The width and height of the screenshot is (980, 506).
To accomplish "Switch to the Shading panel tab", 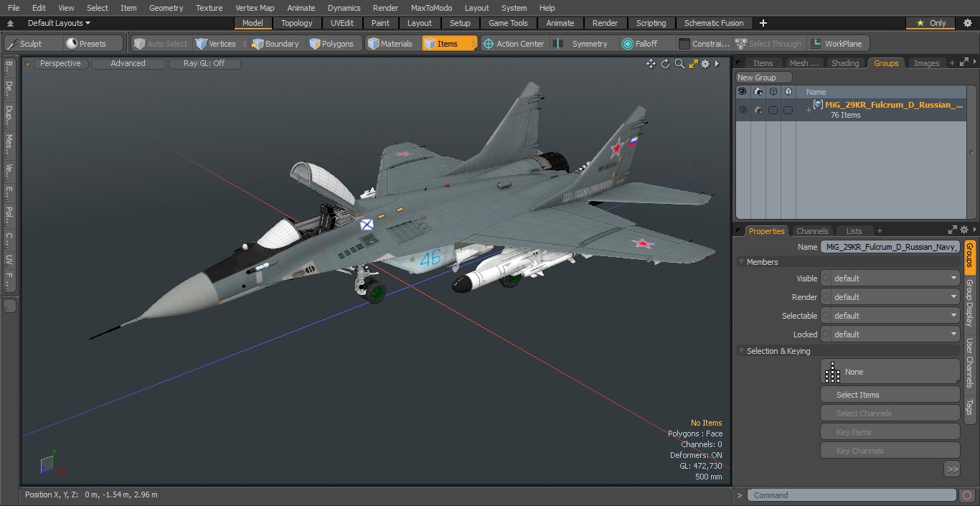I will 845,63.
